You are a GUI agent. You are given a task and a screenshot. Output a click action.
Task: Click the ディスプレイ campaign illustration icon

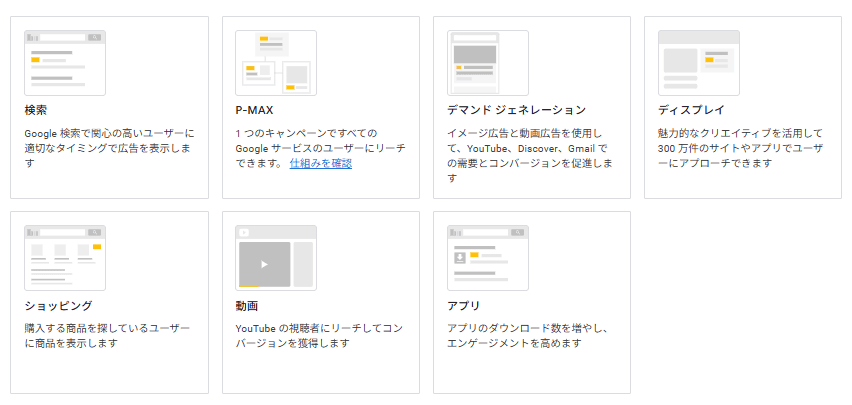(x=699, y=63)
